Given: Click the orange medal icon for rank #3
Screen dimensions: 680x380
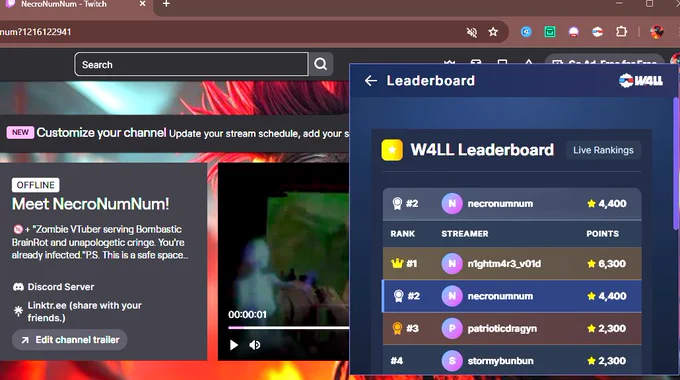Looking at the screenshot, I should click(397, 328).
